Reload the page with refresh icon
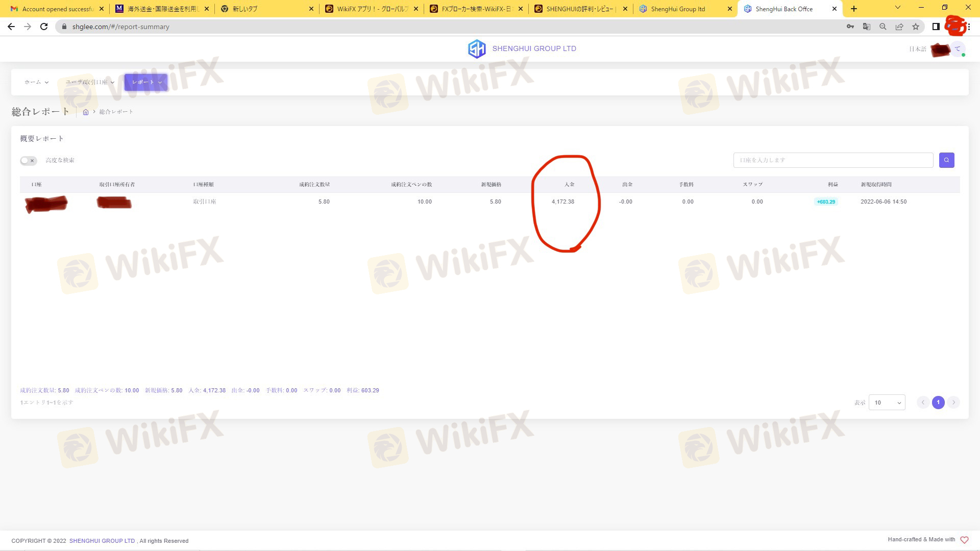This screenshot has width=980, height=551. click(x=44, y=27)
